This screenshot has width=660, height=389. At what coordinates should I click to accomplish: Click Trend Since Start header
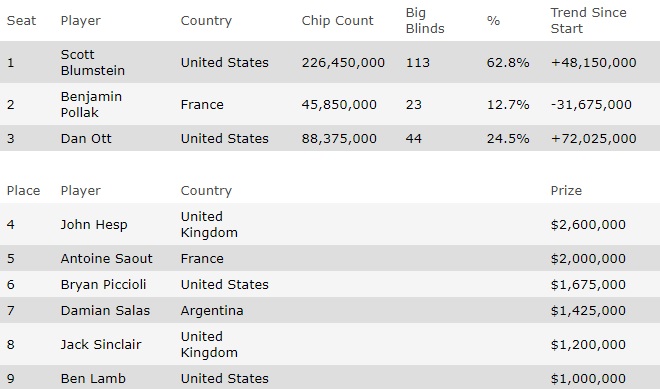(x=588, y=21)
